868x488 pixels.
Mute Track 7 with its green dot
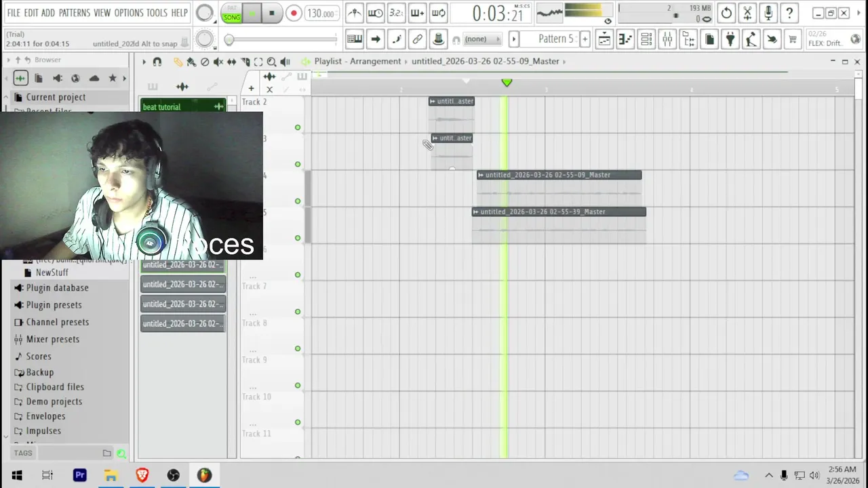point(298,312)
